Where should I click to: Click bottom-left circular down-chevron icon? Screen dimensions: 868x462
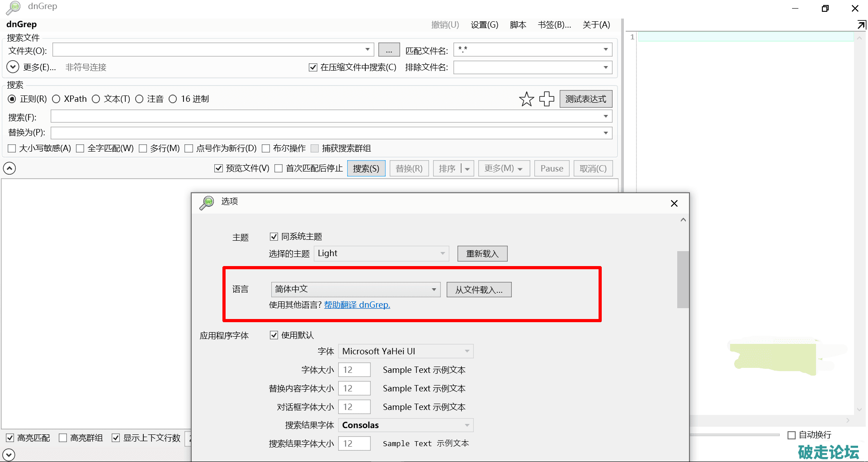coord(9,454)
